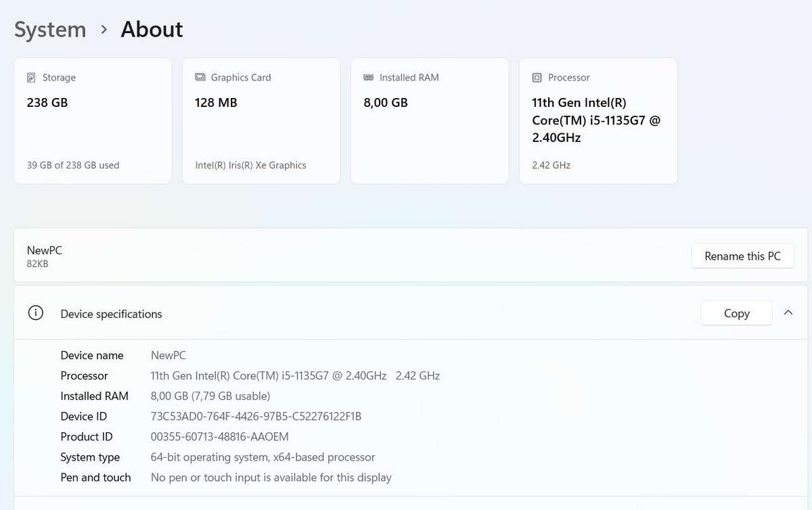The width and height of the screenshot is (812, 510).
Task: Click the System type value text
Action: tap(263, 457)
